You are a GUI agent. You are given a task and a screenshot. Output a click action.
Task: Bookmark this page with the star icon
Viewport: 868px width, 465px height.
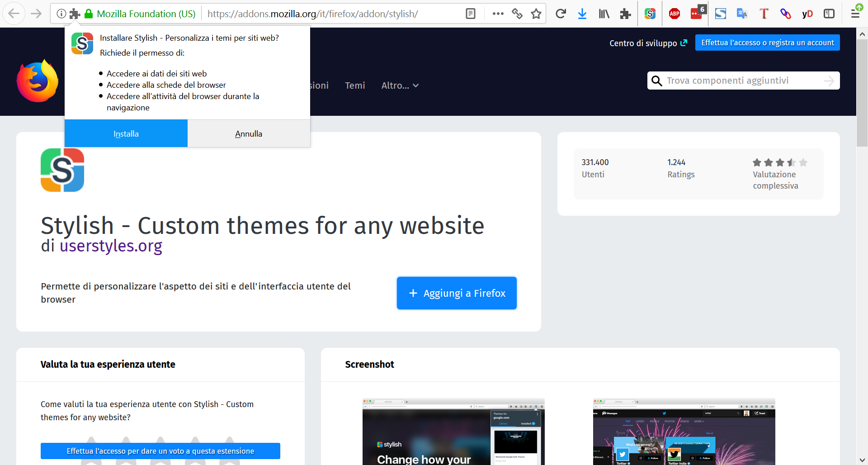pyautogui.click(x=536, y=14)
